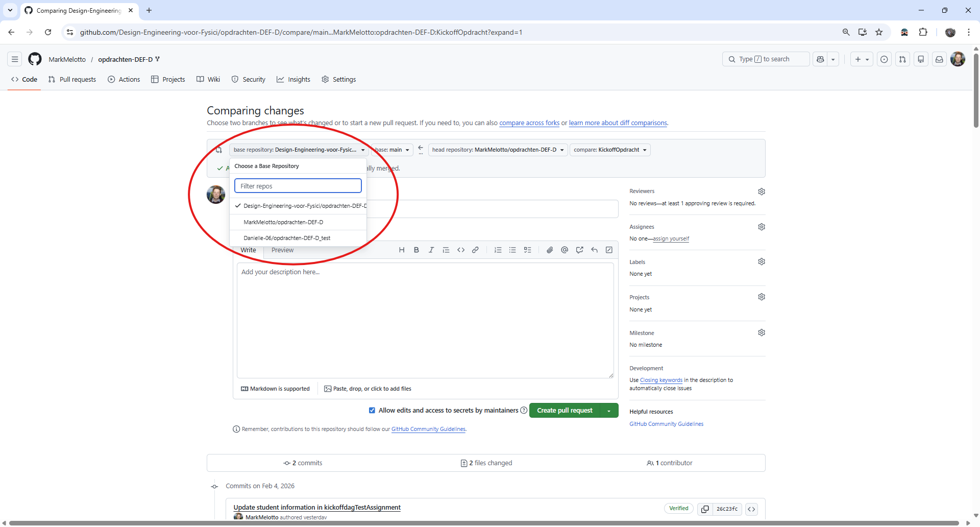The image size is (980, 527).
Task: Open the pull requests icon in header
Action: point(902,59)
